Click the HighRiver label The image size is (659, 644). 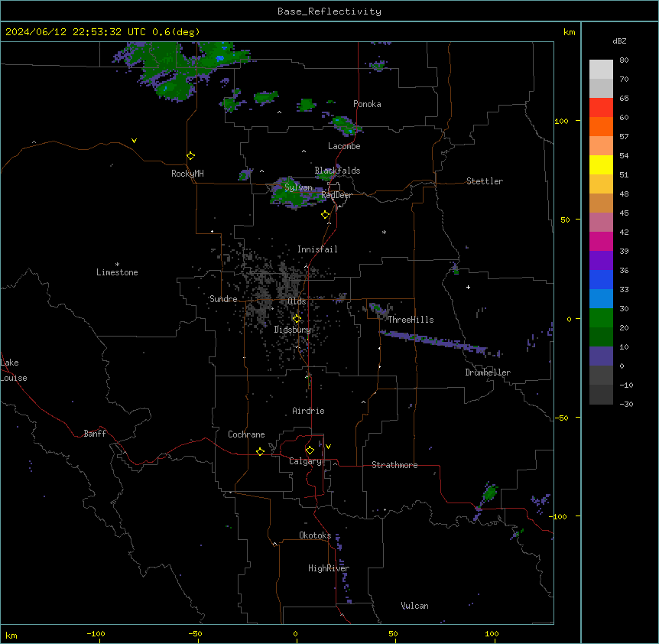[x=329, y=568]
